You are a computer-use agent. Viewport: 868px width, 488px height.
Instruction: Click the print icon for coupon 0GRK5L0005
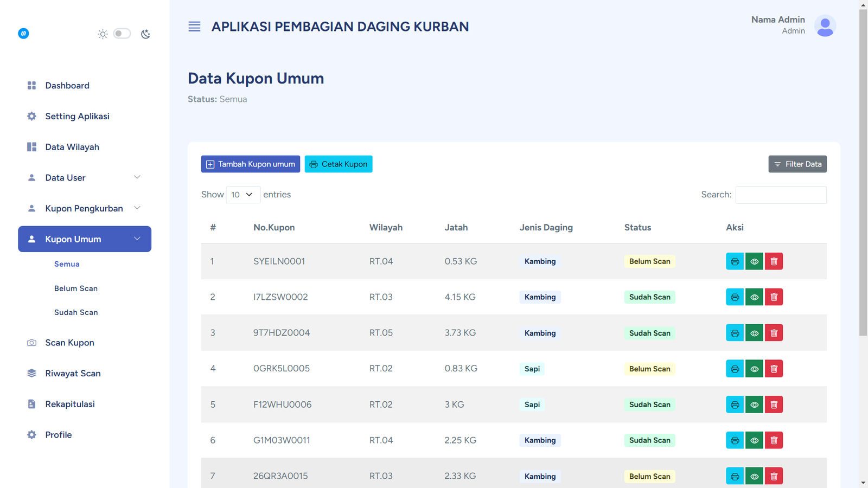[x=735, y=369]
